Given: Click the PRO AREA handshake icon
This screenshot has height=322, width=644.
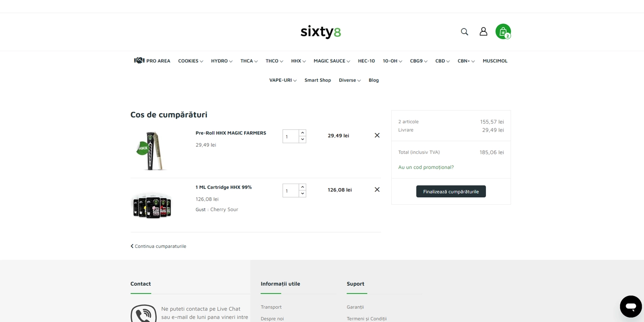Looking at the screenshot, I should 139,61.
